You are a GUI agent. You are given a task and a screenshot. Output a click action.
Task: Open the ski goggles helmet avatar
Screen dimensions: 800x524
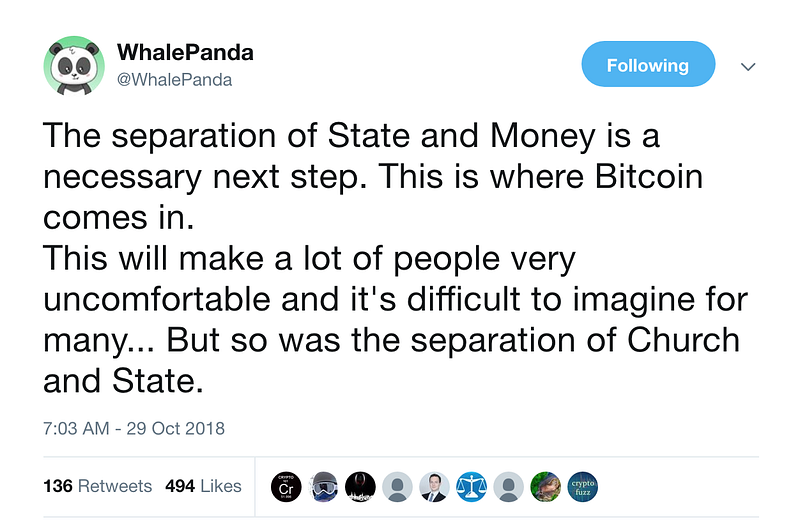click(x=323, y=487)
